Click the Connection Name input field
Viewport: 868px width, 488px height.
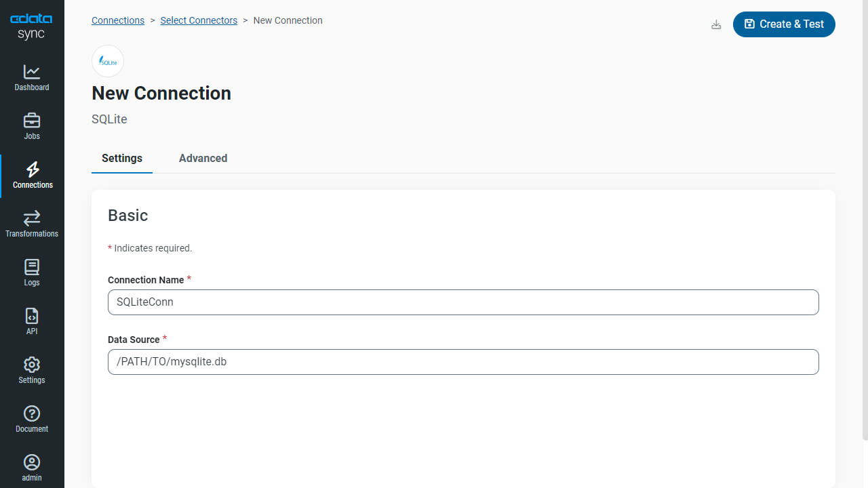pyautogui.click(x=463, y=302)
